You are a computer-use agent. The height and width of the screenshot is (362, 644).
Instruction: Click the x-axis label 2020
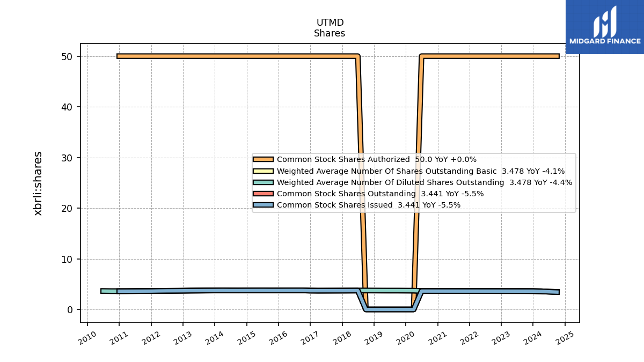coord(405,337)
